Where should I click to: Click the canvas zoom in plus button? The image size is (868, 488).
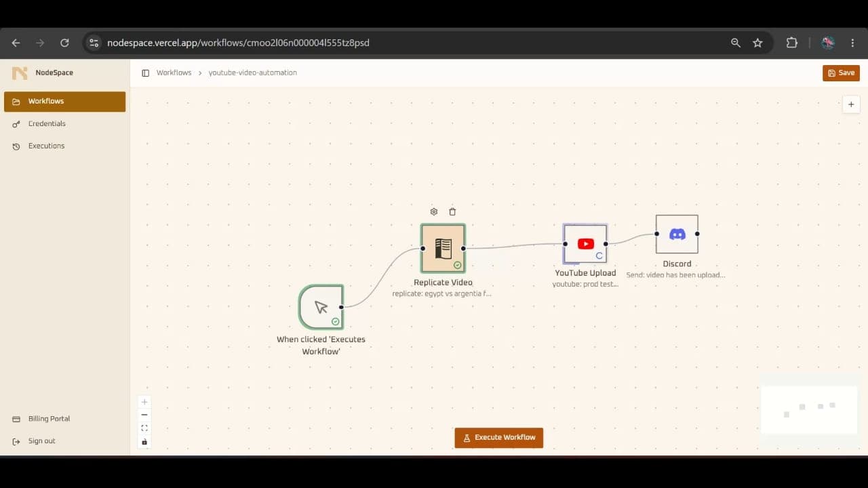[x=144, y=402]
